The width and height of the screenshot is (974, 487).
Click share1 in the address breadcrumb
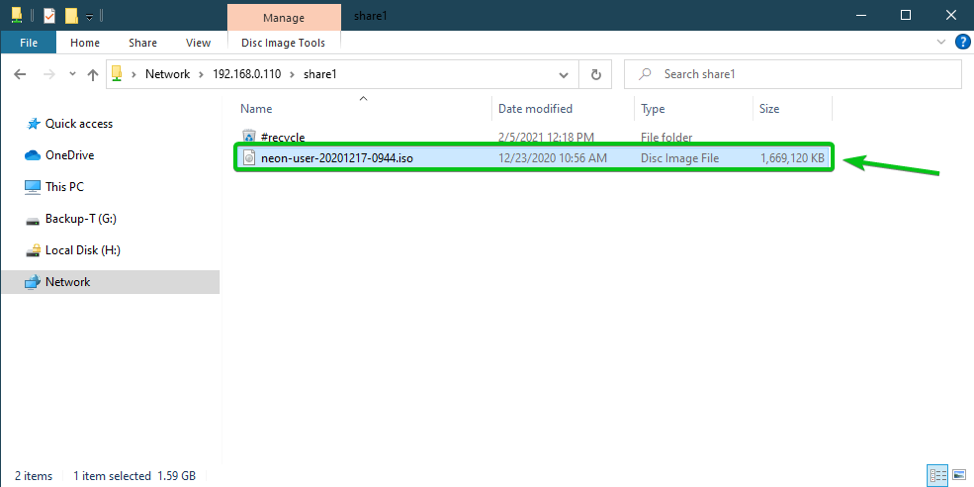coord(319,74)
